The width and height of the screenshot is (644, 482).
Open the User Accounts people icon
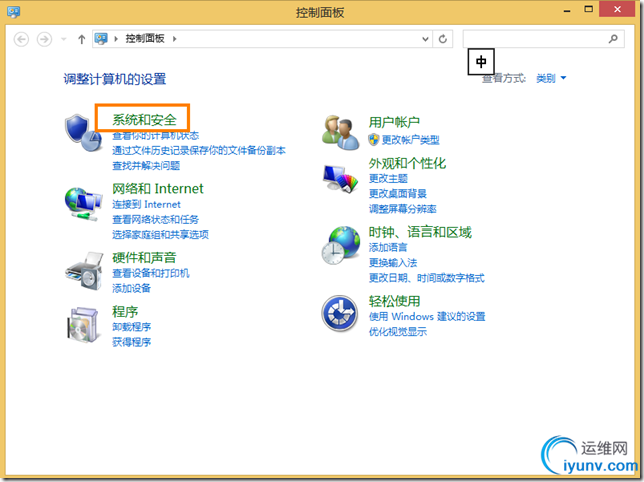[x=340, y=132]
